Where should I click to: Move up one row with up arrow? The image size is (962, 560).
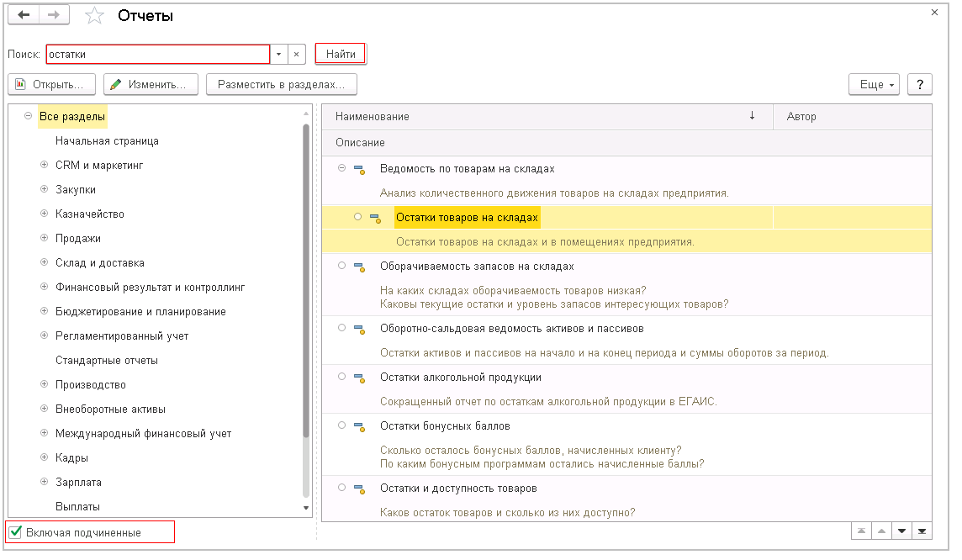pyautogui.click(x=881, y=531)
